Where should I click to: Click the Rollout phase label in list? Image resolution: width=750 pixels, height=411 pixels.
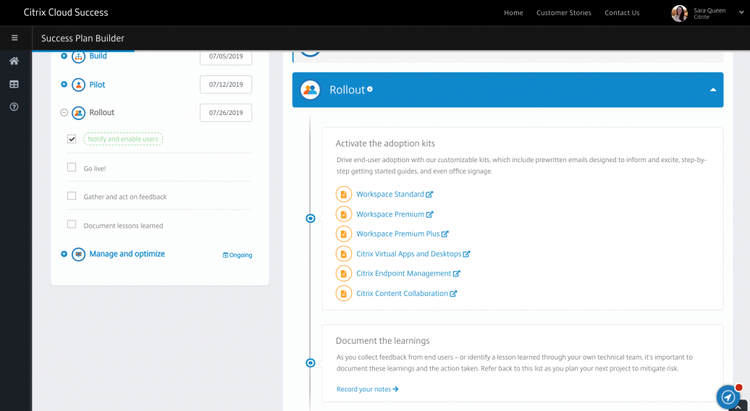[x=102, y=112]
